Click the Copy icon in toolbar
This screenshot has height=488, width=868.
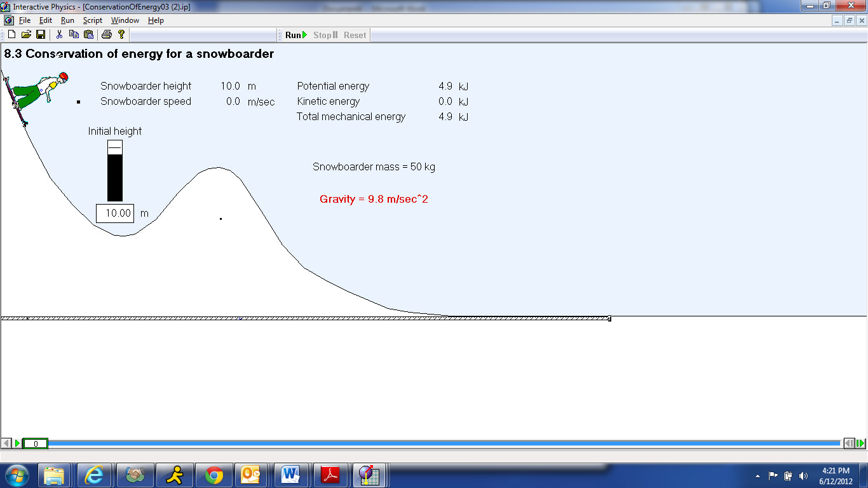(74, 35)
